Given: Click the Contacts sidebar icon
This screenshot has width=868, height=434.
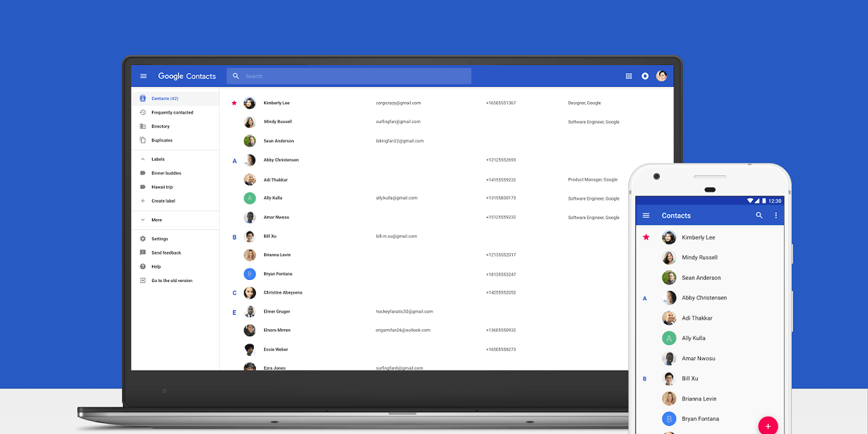Looking at the screenshot, I should click(142, 98).
